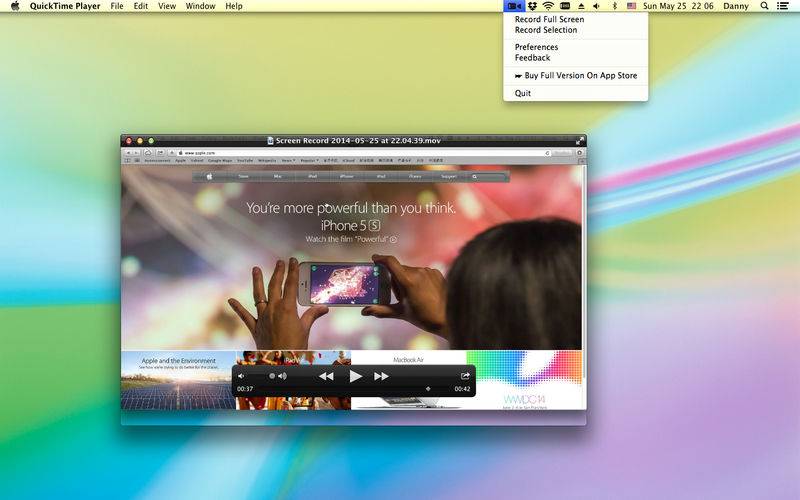800x500 pixels.
Task: Set maximum volume using the loud speaker icon
Action: tap(282, 377)
